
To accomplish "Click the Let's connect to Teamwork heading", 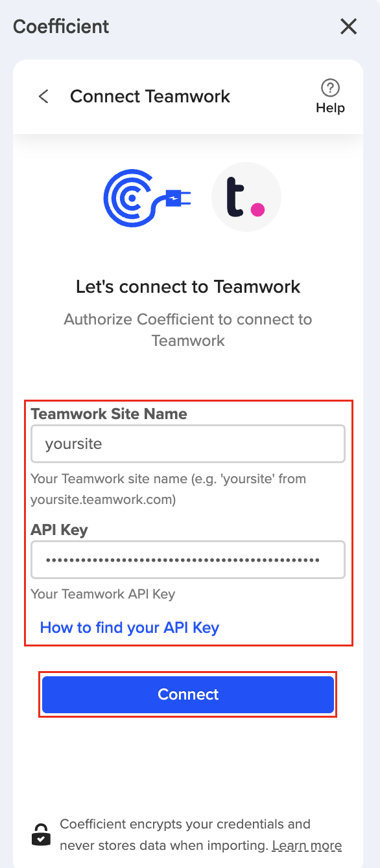I will (188, 286).
